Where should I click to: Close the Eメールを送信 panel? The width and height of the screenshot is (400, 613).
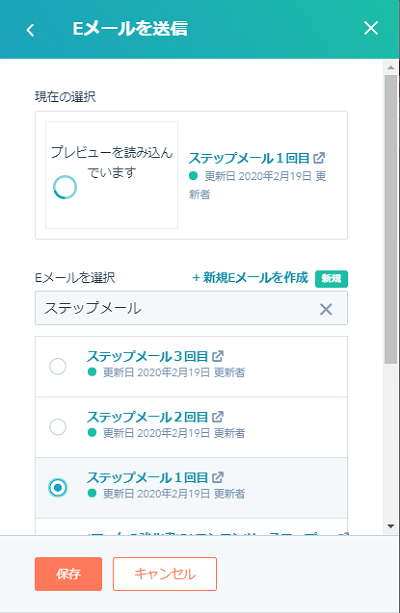click(371, 28)
